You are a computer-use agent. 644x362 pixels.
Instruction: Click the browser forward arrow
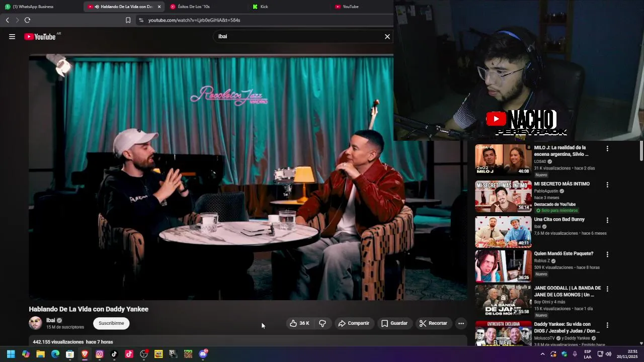(17, 20)
